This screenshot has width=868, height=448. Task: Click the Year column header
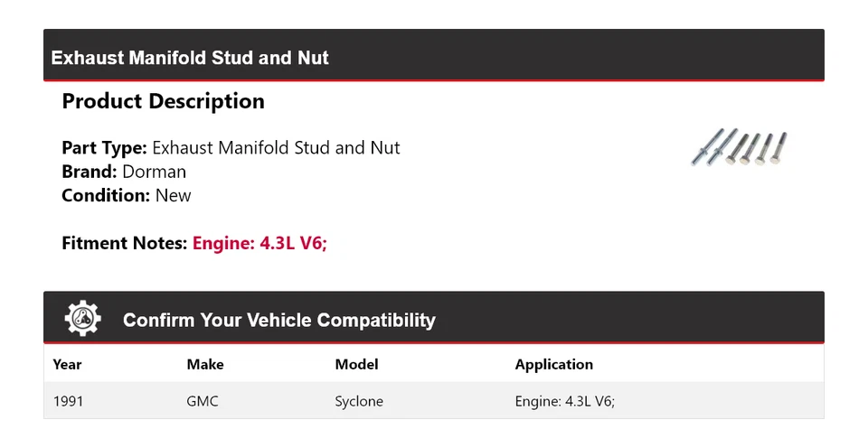tap(67, 365)
